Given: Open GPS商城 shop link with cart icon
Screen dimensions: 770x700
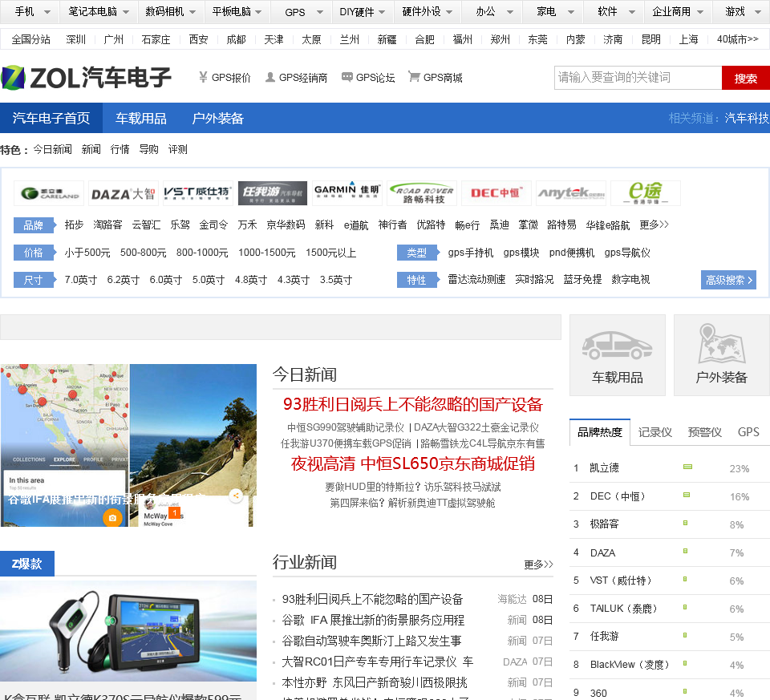Looking at the screenshot, I should [x=436, y=78].
